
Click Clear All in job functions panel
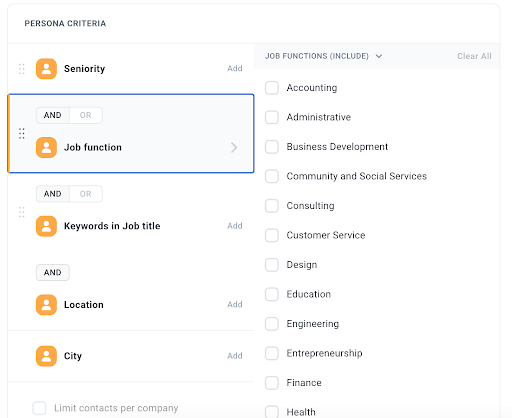[474, 56]
